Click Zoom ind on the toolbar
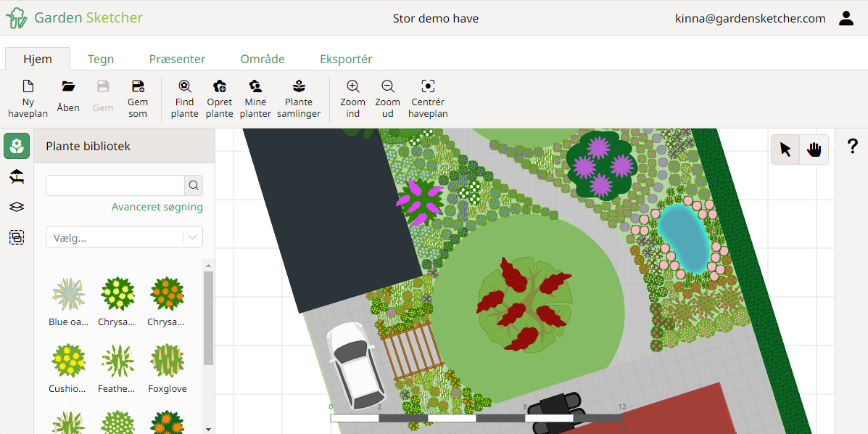The width and height of the screenshot is (868, 434). coord(352,98)
